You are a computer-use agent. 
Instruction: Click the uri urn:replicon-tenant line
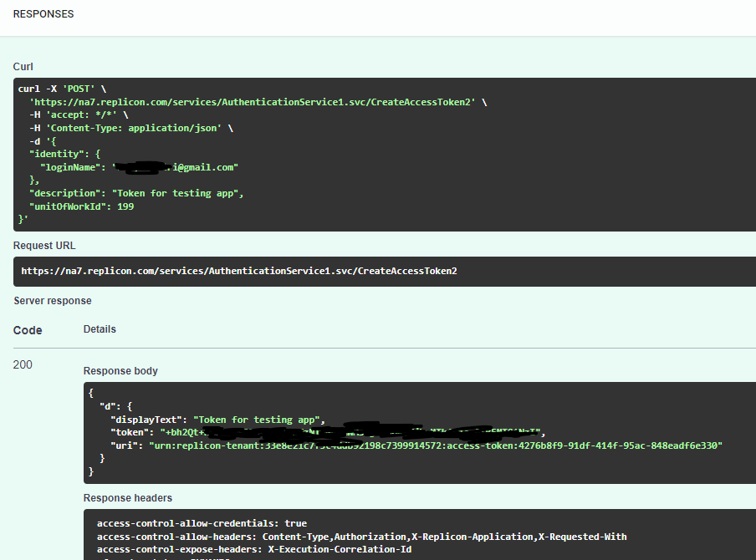tap(416, 445)
